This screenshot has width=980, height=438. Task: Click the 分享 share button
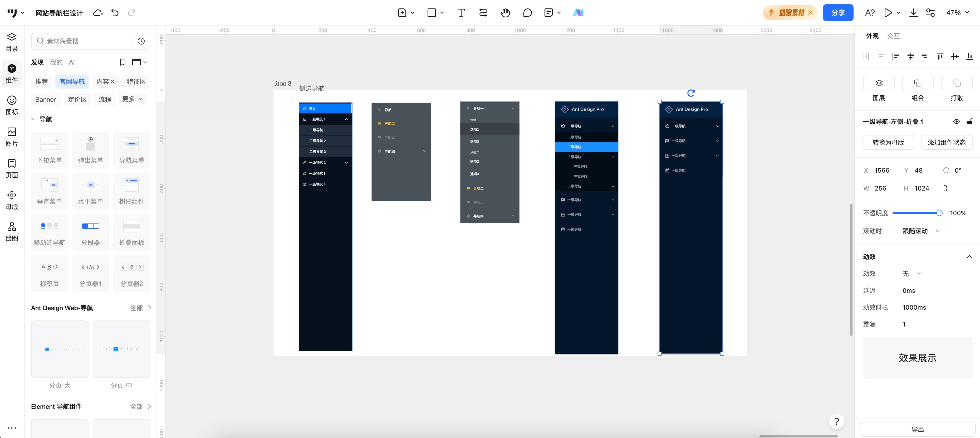838,13
